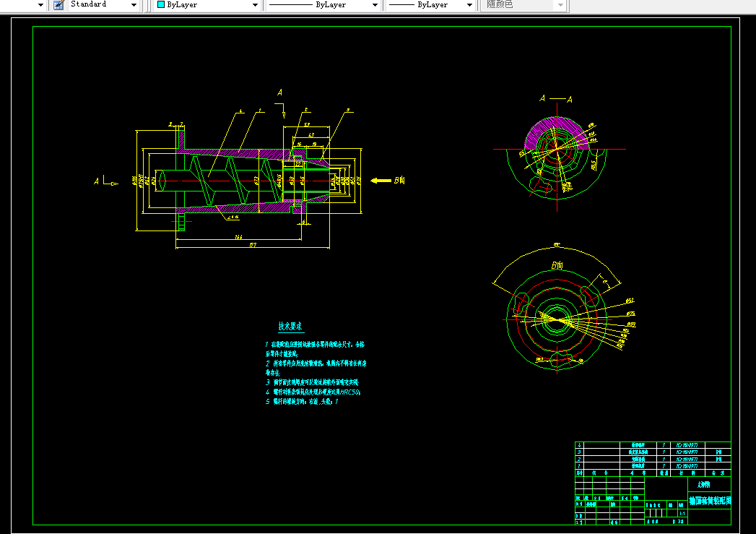Click the 技术要求 heading text
756x534 pixels.
click(x=290, y=326)
